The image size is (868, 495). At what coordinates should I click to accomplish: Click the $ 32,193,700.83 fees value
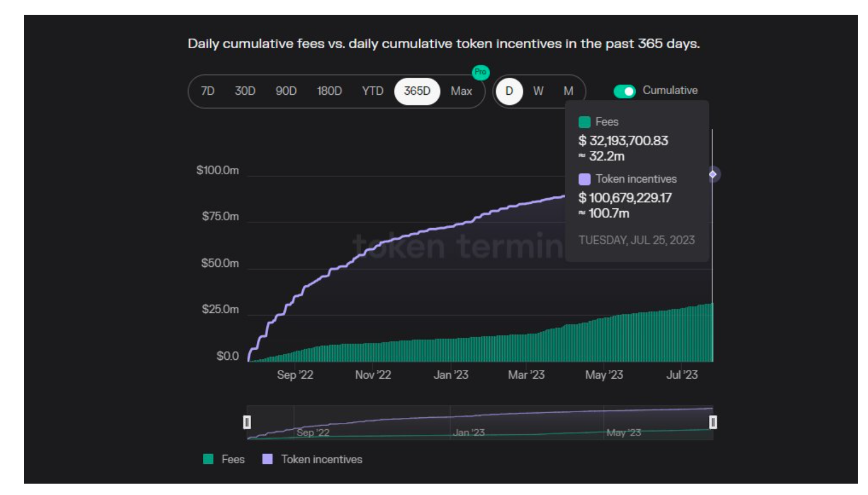click(623, 141)
